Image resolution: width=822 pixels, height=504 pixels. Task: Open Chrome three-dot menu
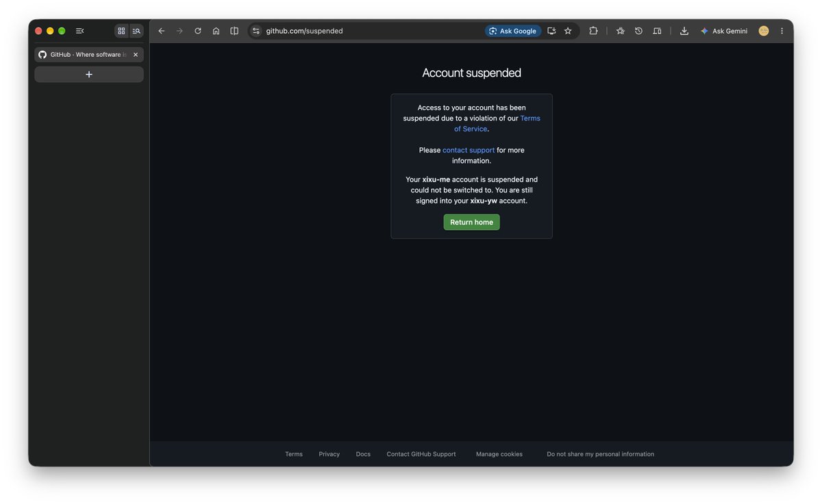(x=782, y=31)
